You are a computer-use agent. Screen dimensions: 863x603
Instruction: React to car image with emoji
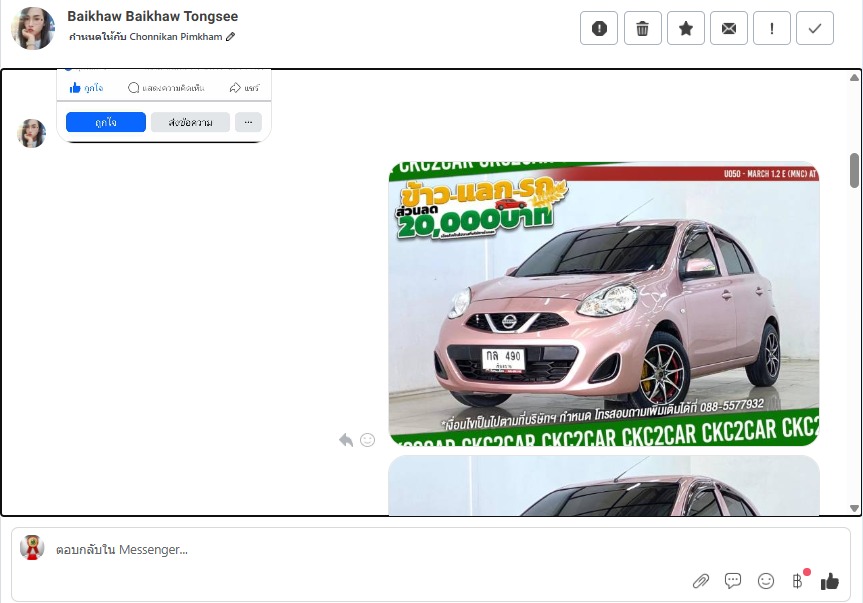(367, 440)
